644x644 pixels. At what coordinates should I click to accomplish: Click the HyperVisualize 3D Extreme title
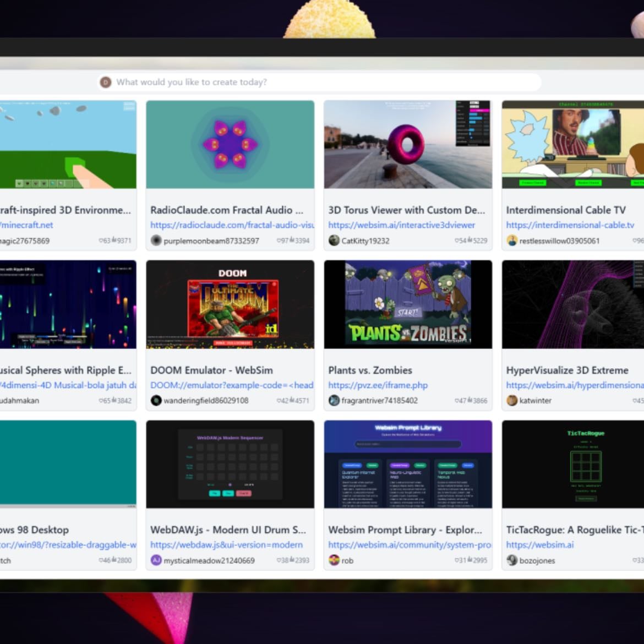[x=567, y=370]
